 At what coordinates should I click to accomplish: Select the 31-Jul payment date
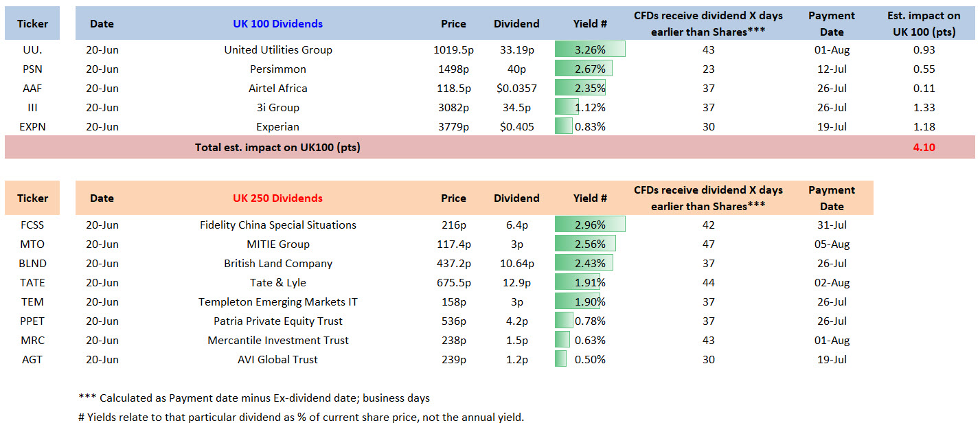[832, 225]
